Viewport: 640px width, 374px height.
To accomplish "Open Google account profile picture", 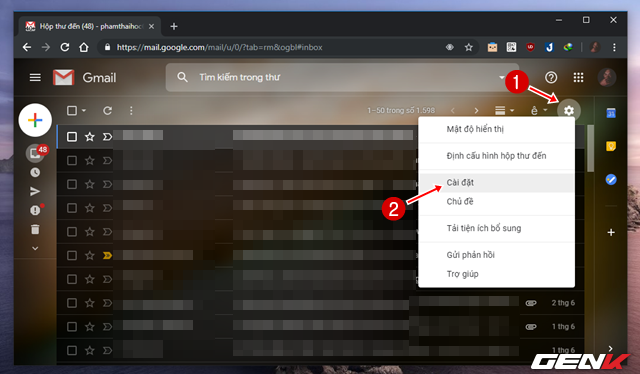I will (x=607, y=78).
